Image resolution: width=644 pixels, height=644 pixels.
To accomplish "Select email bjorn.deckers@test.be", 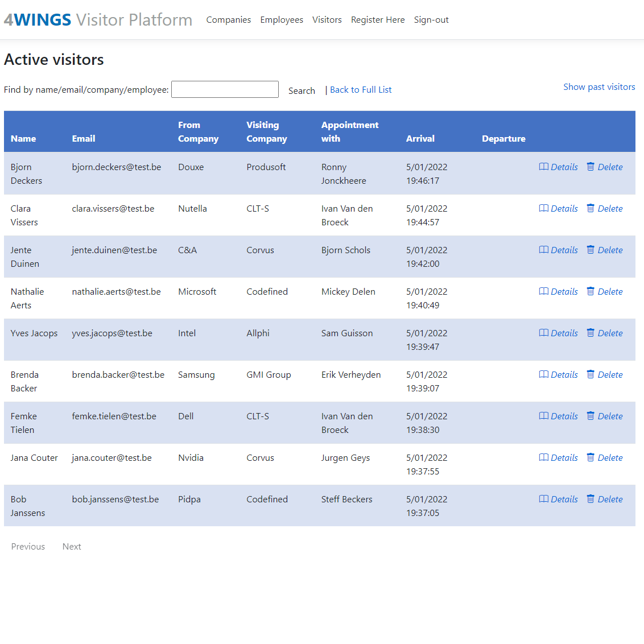I will pyautogui.click(x=116, y=167).
